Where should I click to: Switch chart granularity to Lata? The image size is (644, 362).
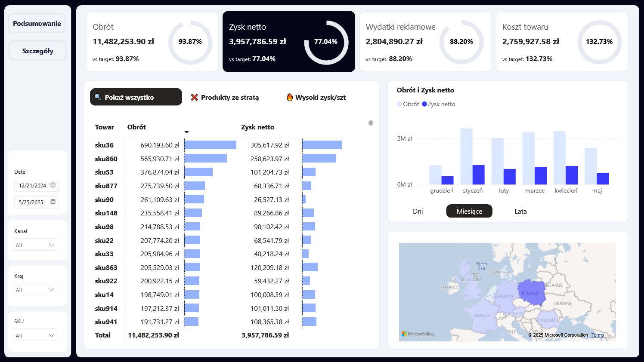pos(520,211)
